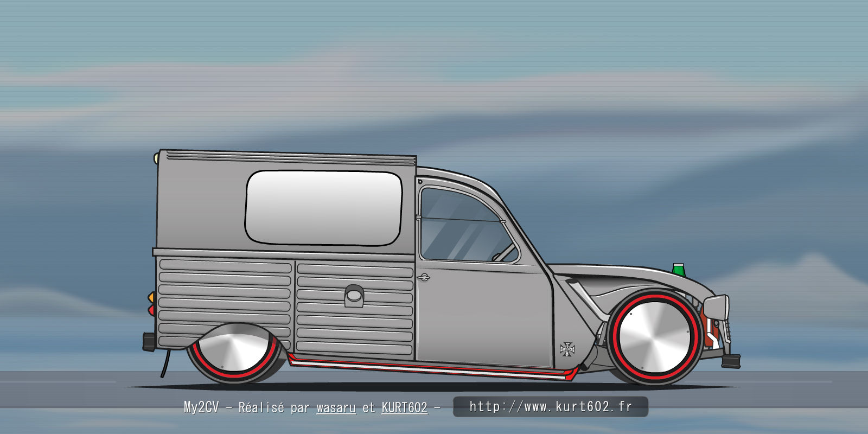Click the front headlight
This screenshot has width=868, height=434.
coord(718,308)
